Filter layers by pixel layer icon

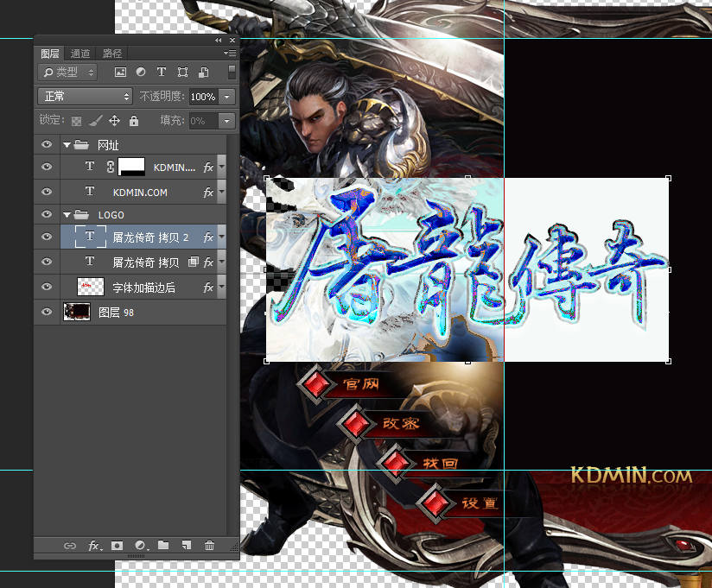pyautogui.click(x=120, y=73)
